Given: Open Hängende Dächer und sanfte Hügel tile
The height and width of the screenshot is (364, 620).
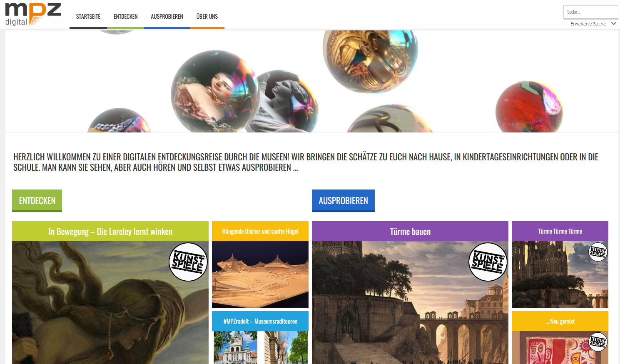Looking at the screenshot, I should pos(260,231).
